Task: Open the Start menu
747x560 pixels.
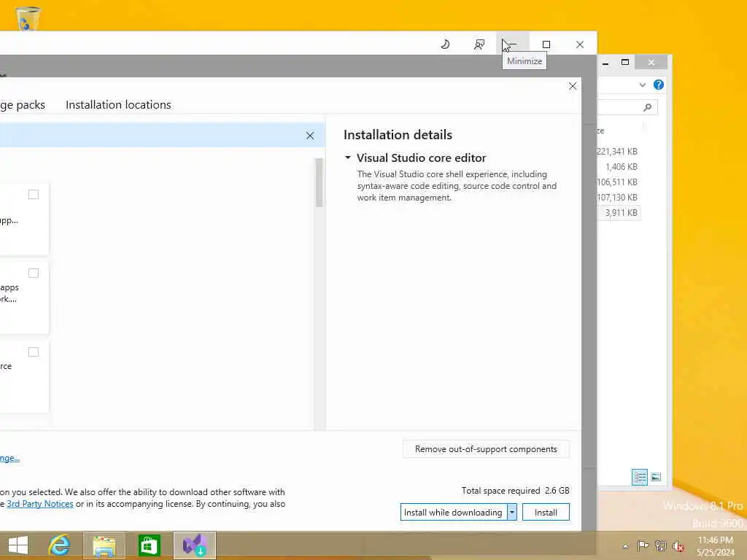Action: [x=18, y=545]
